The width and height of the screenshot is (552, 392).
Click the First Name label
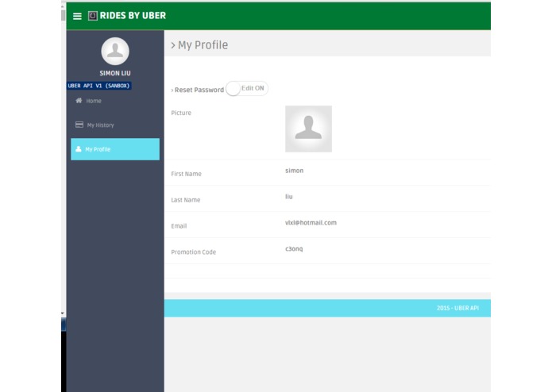click(x=186, y=174)
